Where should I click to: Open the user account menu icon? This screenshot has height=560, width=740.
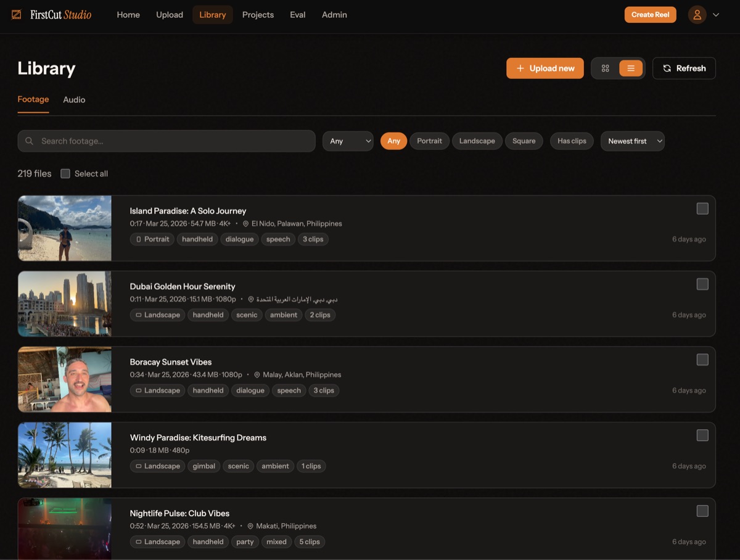pos(696,14)
